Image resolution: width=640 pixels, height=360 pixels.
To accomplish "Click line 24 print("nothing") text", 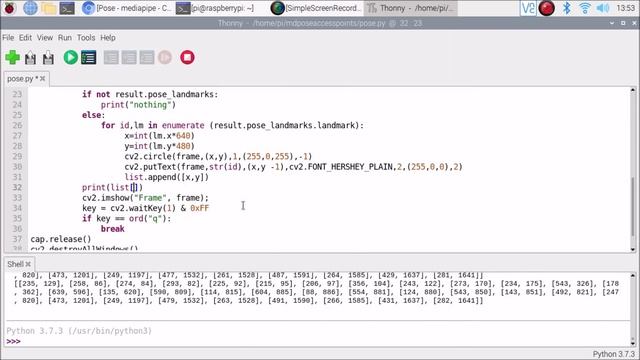I will 138,105.
